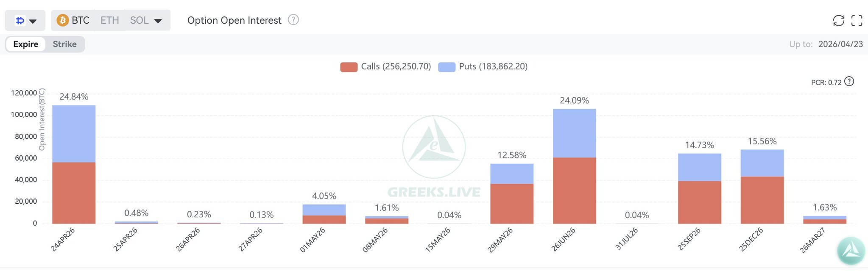The height and width of the screenshot is (271, 868).
Task: Open fullscreen view with the expand icon
Action: point(857,20)
